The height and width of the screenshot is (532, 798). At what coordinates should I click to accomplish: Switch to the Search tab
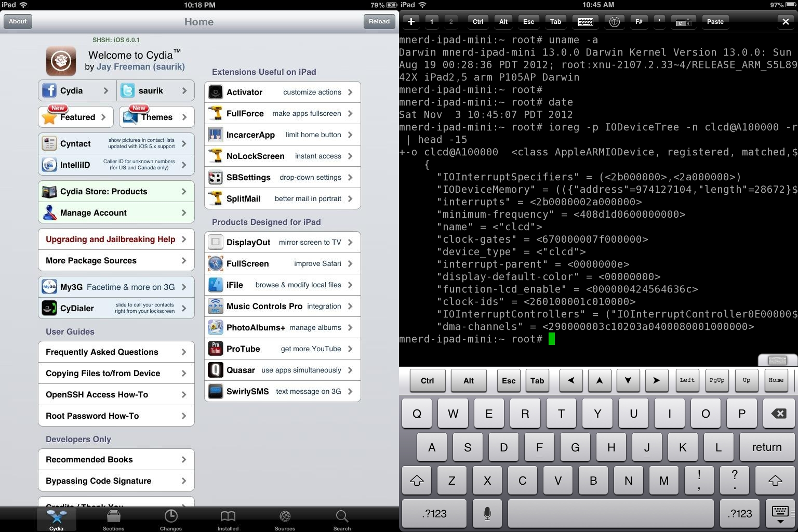point(342,520)
